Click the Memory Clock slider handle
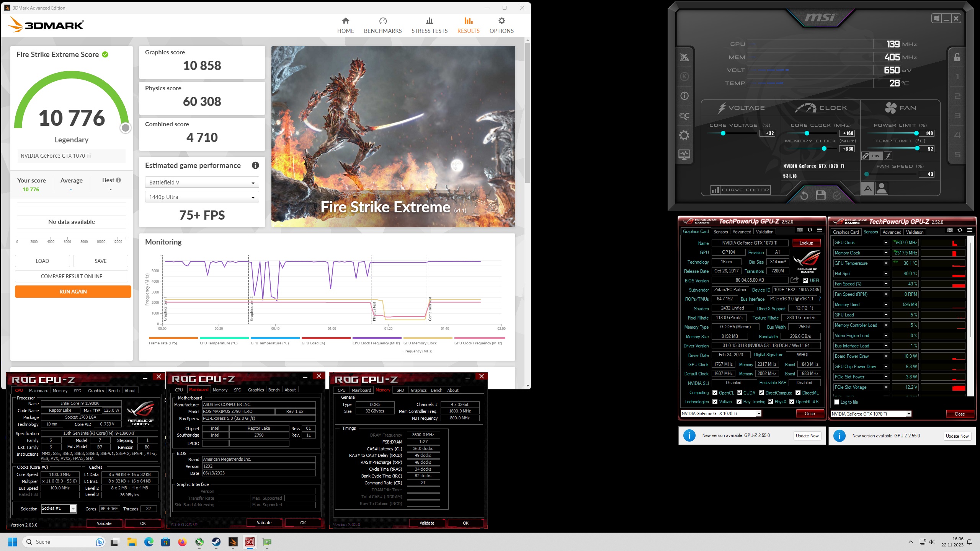 coord(824,149)
